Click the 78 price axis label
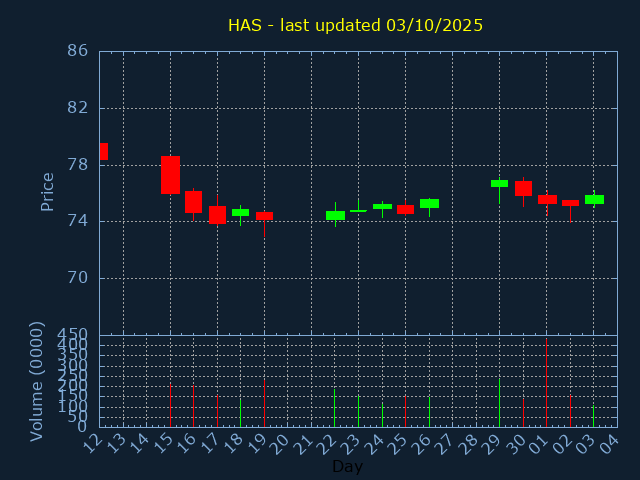The height and width of the screenshot is (480, 640). [x=78, y=165]
